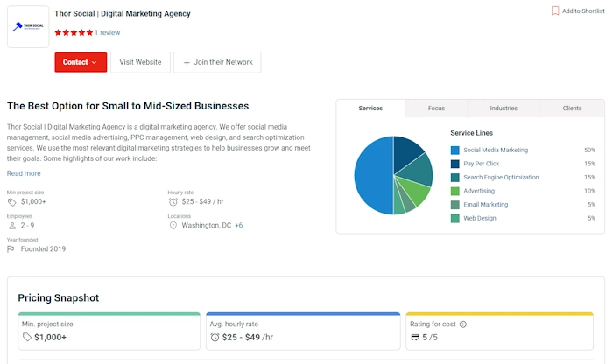Click the five-star rating stars
The height and width of the screenshot is (364, 613).
tap(74, 32)
